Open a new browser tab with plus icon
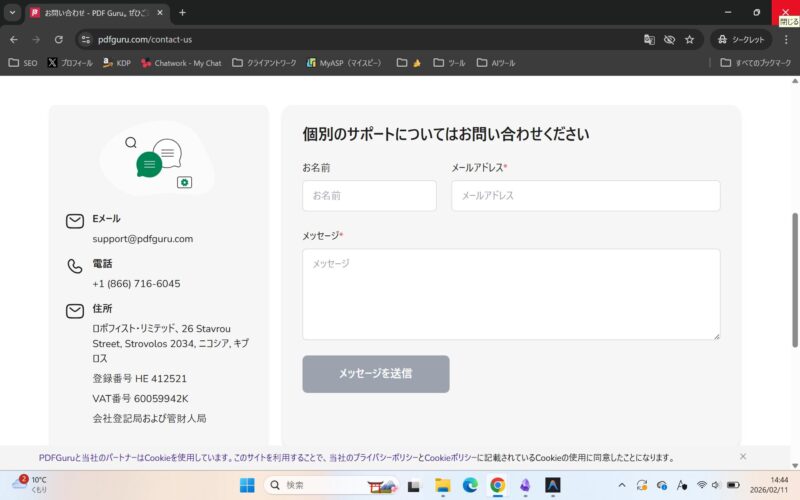Screen dimensions: 800x500 (x=182, y=12)
